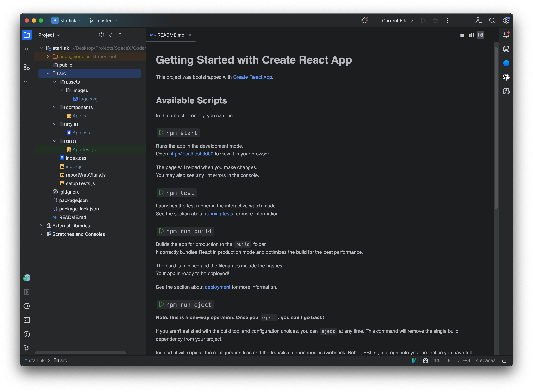Open the Database tool window
Viewport: 533px width, 392px height.
[506, 49]
